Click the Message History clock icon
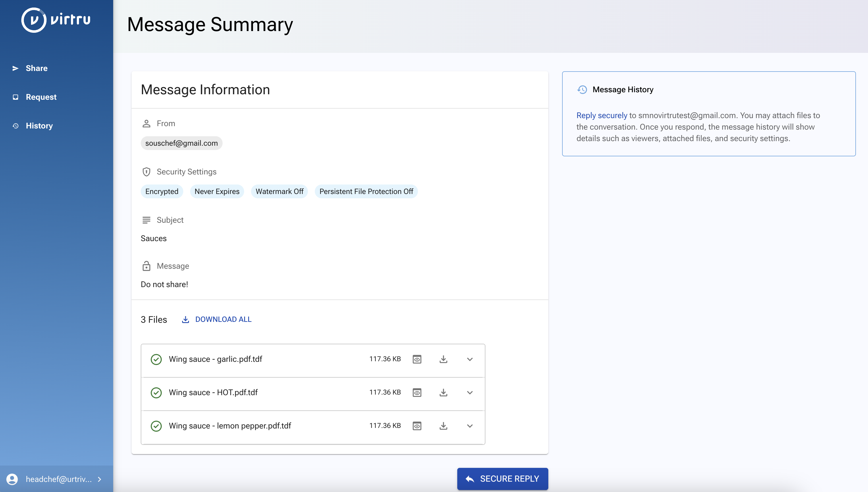The width and height of the screenshot is (868, 492). 582,90
